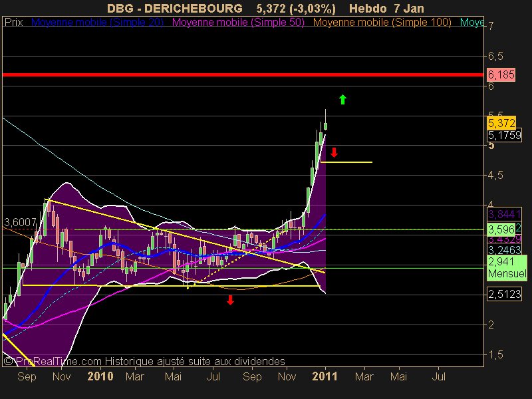Click the 2011 year label on time axis

coord(325,376)
